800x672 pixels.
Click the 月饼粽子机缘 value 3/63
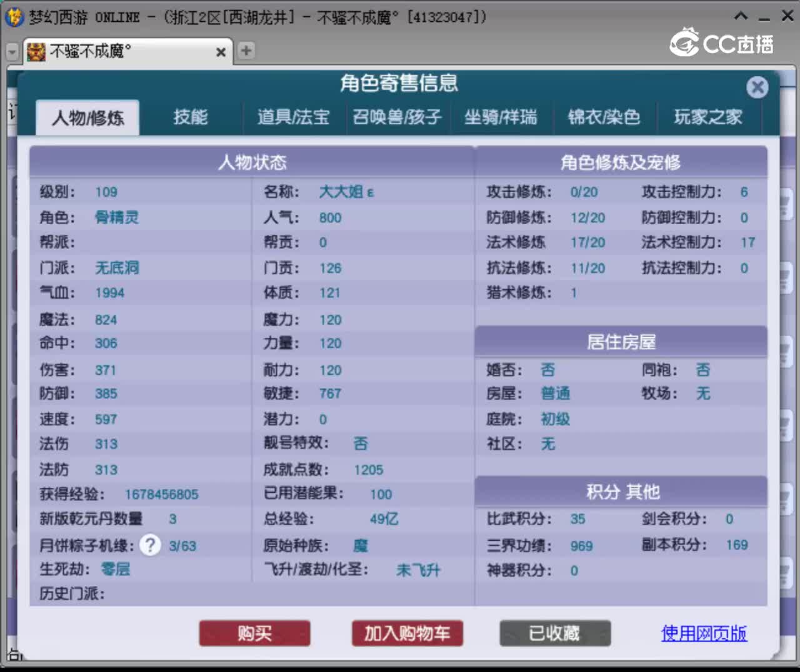182,546
